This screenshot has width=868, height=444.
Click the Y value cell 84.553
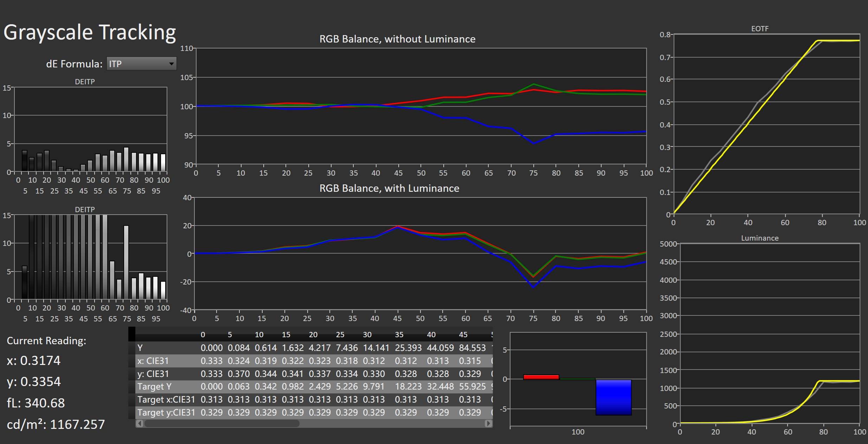(472, 348)
